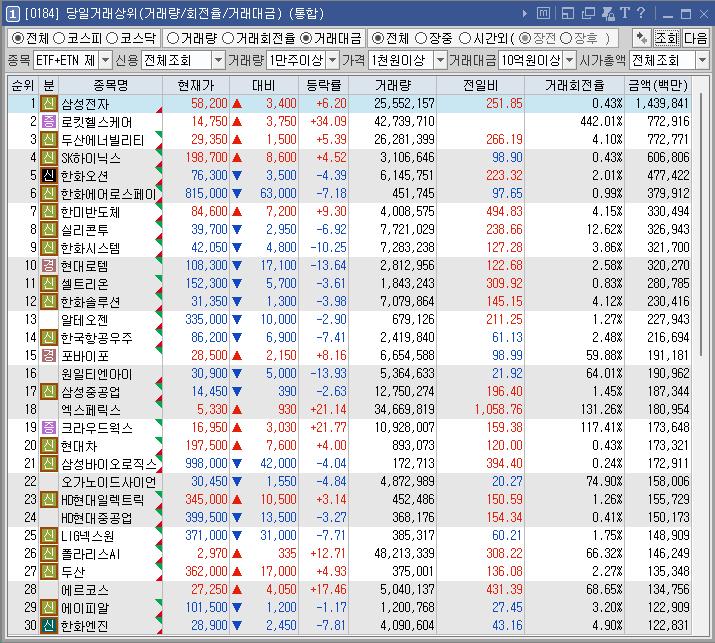Open the 신용 전체조회 dropdown
This screenshot has height=643, width=715.
pyautogui.click(x=218, y=60)
